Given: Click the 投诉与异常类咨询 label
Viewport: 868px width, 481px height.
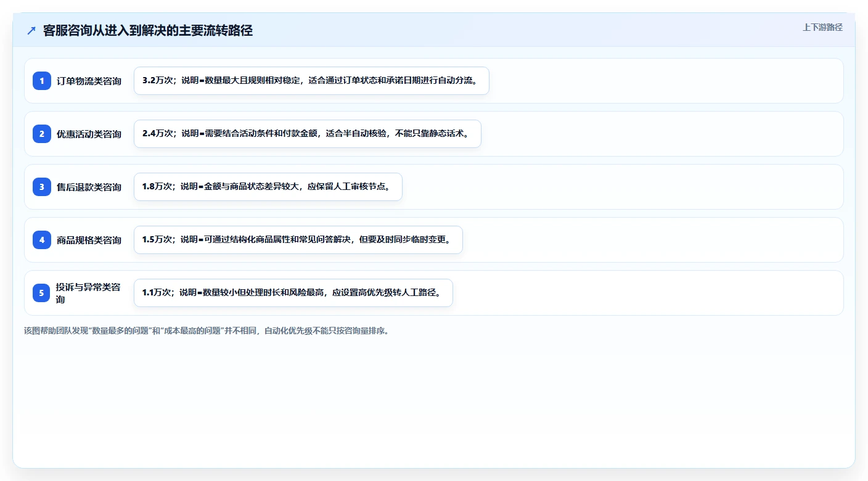Looking at the screenshot, I should coord(89,293).
